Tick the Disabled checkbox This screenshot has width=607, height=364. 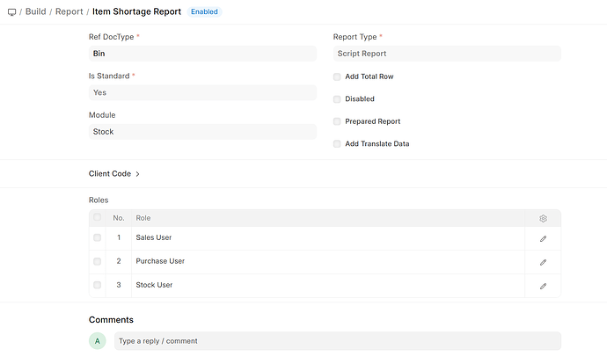[337, 99]
